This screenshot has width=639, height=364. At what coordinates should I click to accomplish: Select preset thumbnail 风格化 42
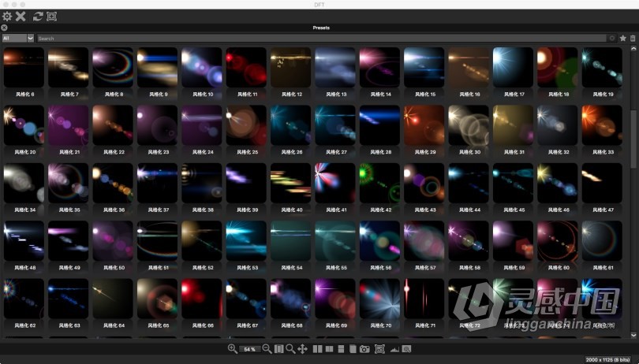[x=379, y=183]
